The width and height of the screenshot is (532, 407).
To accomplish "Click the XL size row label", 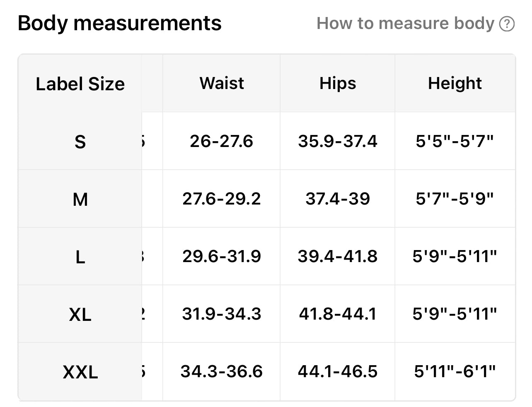I will coord(80,315).
